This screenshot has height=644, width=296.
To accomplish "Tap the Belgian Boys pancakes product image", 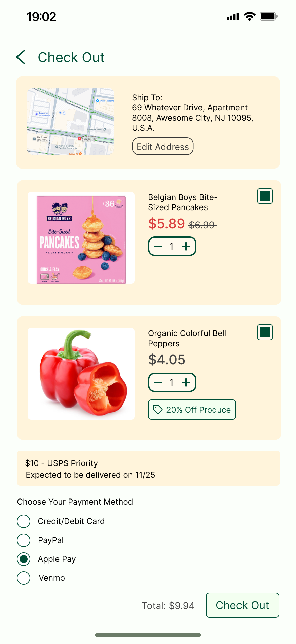I will click(x=81, y=238).
